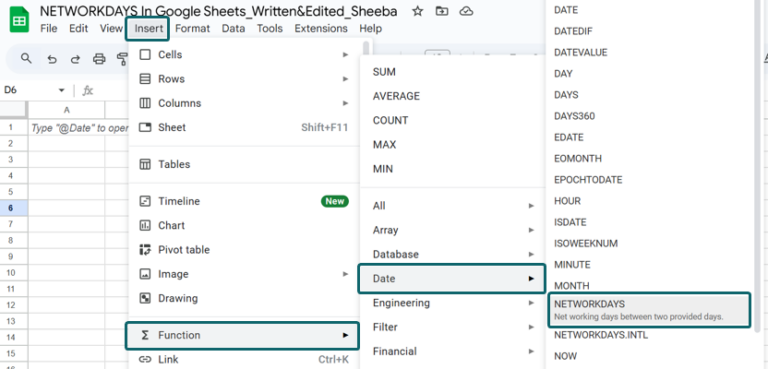This screenshot has height=369, width=768.
Task: Click the Columns icon in Insert menu
Action: point(145,103)
